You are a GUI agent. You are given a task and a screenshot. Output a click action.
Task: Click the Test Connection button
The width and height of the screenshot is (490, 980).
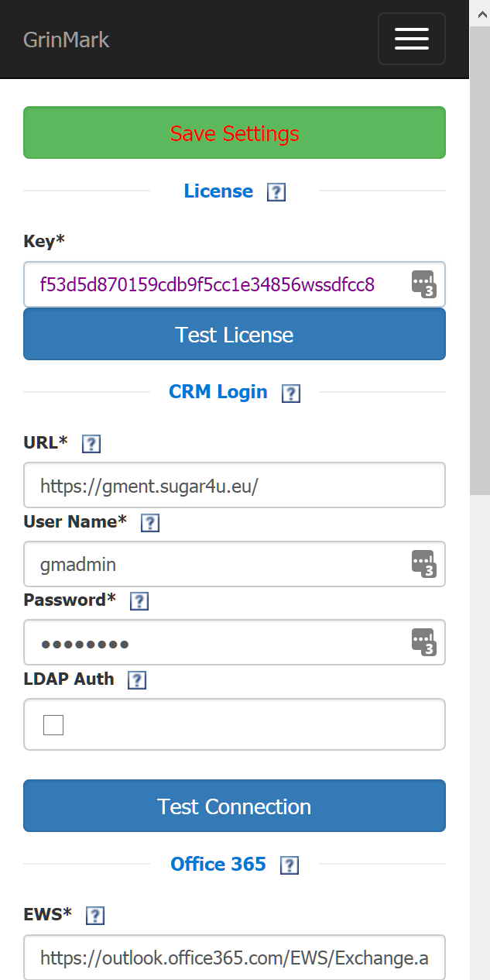point(235,806)
